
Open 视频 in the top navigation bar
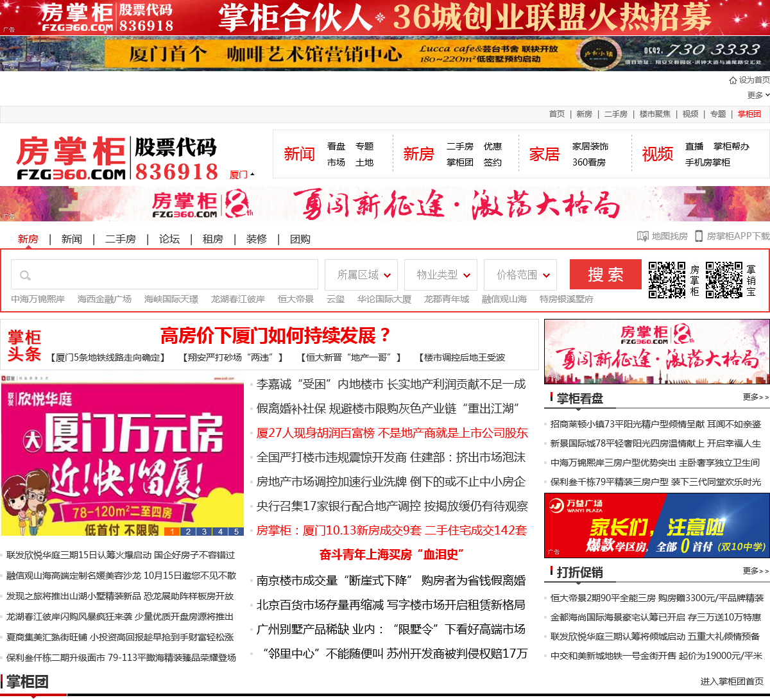pyautogui.click(x=690, y=114)
